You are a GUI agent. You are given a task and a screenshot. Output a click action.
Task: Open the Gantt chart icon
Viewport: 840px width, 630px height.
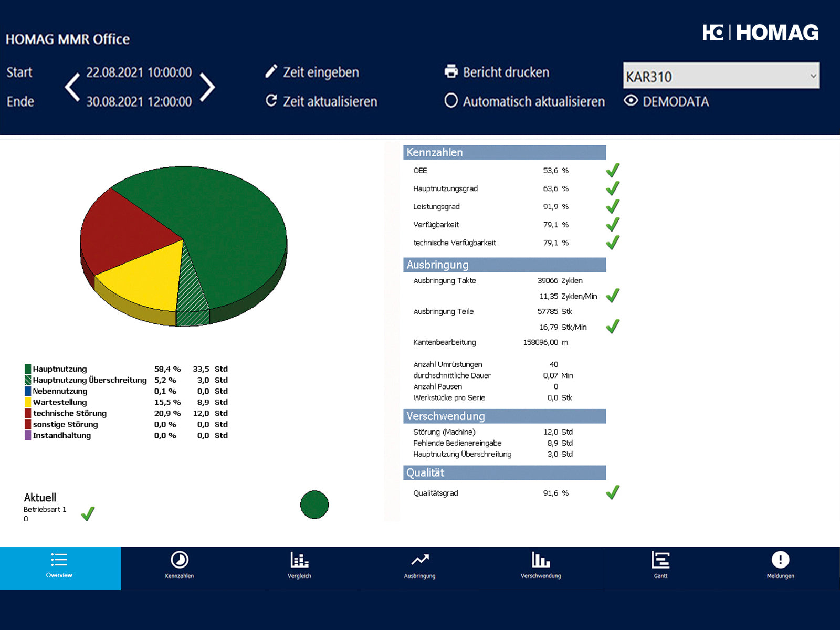point(660,560)
